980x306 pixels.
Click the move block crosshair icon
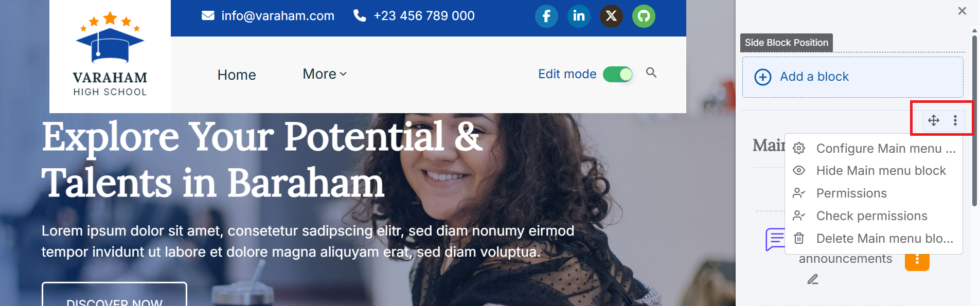point(934,120)
